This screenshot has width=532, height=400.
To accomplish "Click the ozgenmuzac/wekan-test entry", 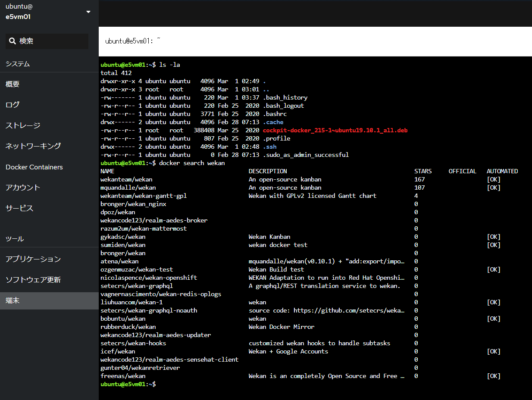I will (137, 269).
